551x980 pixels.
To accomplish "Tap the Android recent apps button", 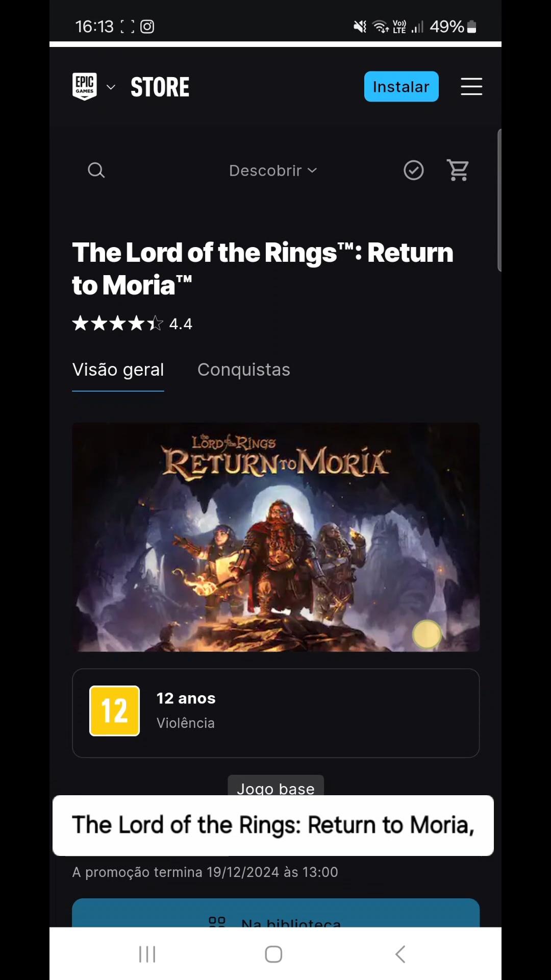I will pos(147,954).
